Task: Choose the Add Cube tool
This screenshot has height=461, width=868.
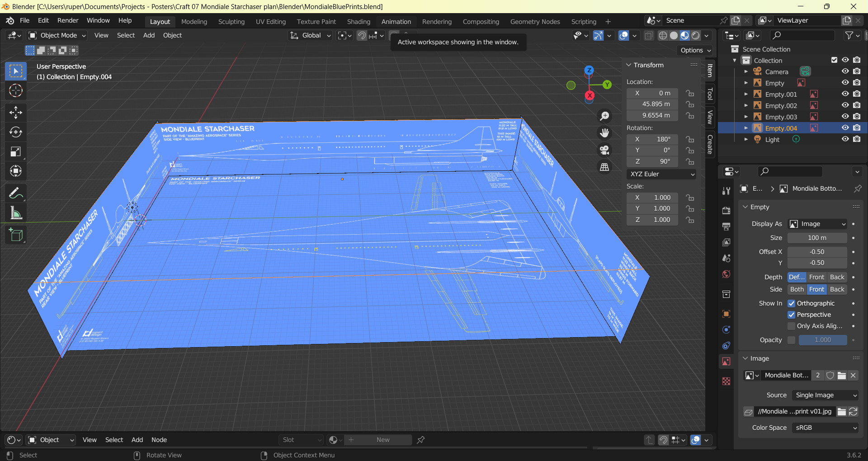Action: tap(16, 235)
